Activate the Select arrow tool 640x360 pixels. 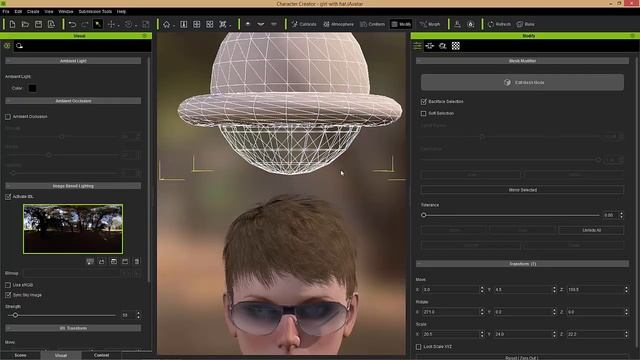[x=98, y=24]
